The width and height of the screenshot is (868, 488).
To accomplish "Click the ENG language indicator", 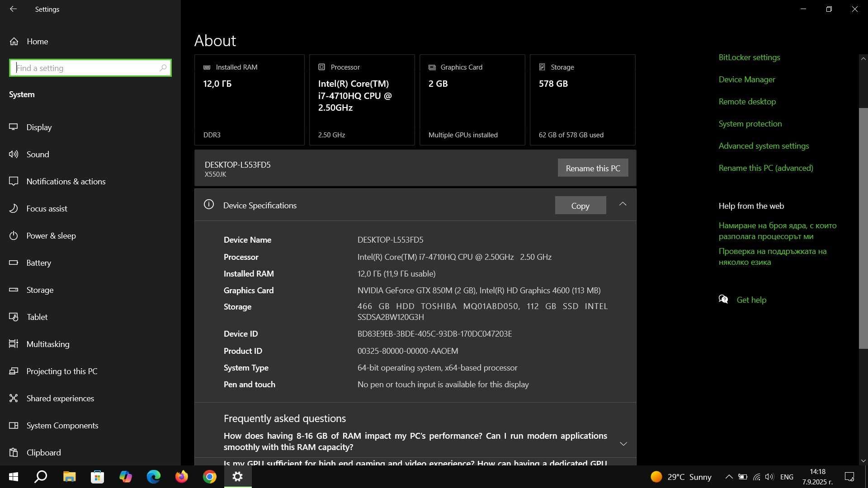I will tap(787, 477).
